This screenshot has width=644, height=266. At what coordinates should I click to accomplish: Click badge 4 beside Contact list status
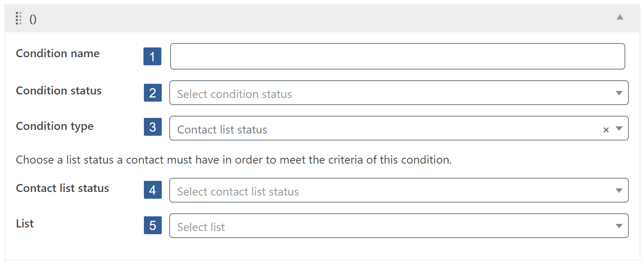(x=152, y=190)
